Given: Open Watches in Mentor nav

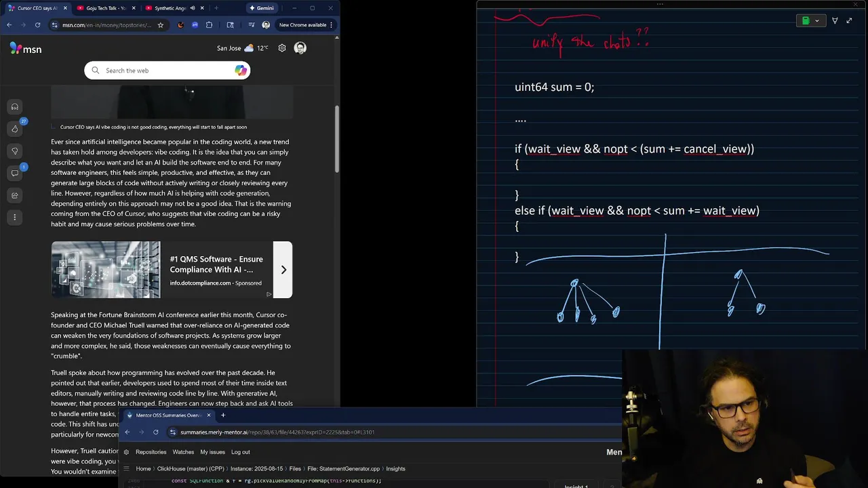Looking at the screenshot, I should (183, 452).
